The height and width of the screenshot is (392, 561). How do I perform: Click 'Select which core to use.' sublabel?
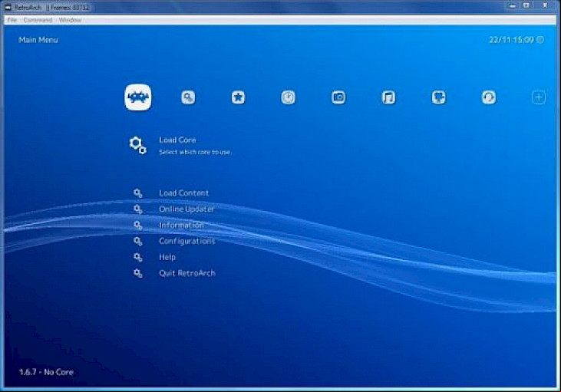(195, 152)
